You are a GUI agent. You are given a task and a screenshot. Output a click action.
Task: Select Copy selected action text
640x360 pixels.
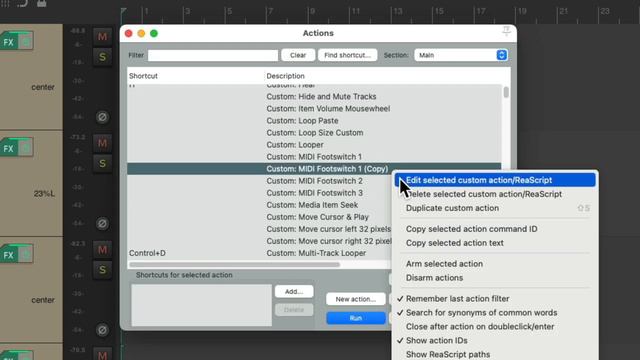(495, 243)
